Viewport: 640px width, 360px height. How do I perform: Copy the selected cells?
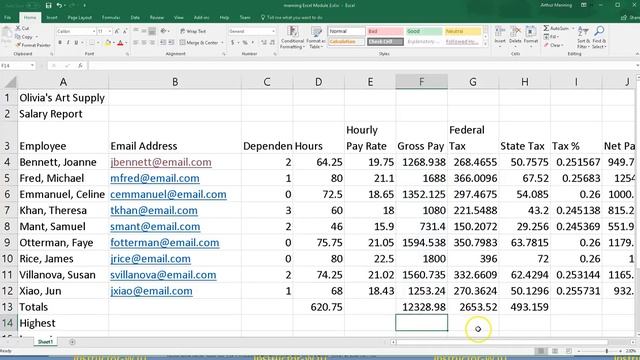pos(23,37)
